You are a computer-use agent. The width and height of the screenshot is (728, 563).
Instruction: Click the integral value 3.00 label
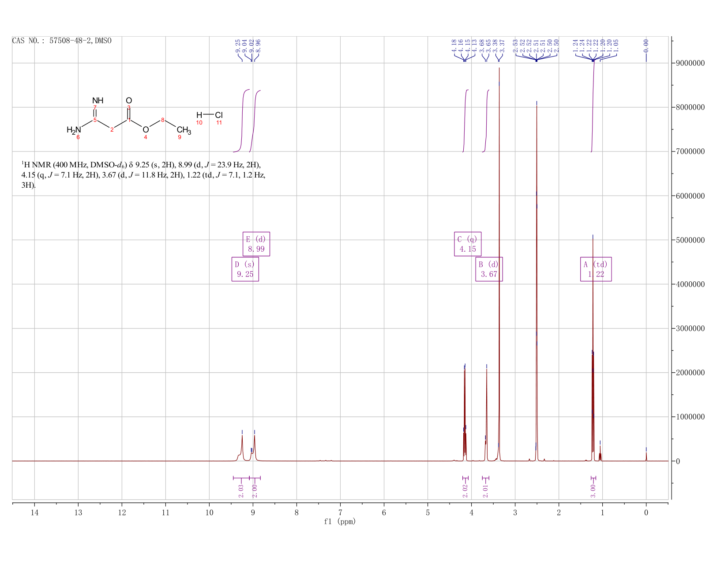pyautogui.click(x=593, y=491)
